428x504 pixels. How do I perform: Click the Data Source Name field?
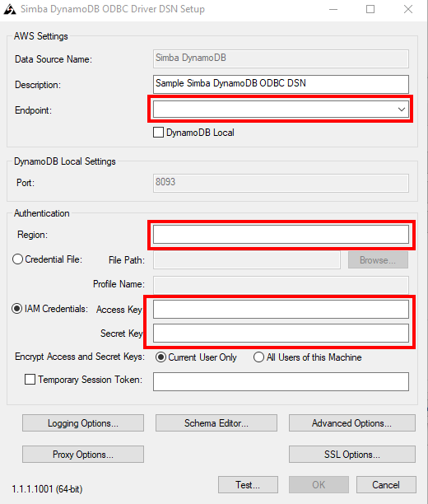point(281,58)
